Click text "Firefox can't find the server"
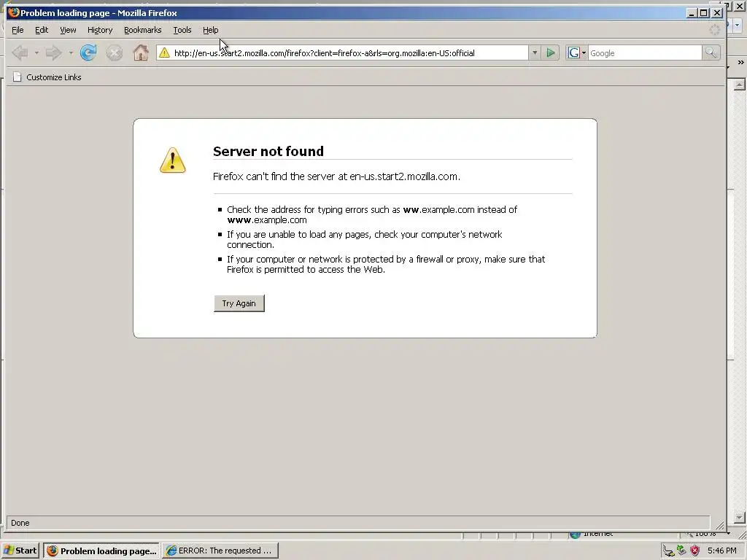Viewport: 747px width, 560px height. coord(274,176)
